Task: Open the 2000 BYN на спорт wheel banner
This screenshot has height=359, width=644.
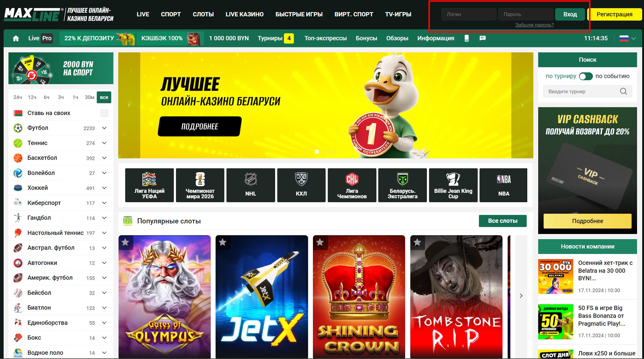Action: click(x=61, y=68)
